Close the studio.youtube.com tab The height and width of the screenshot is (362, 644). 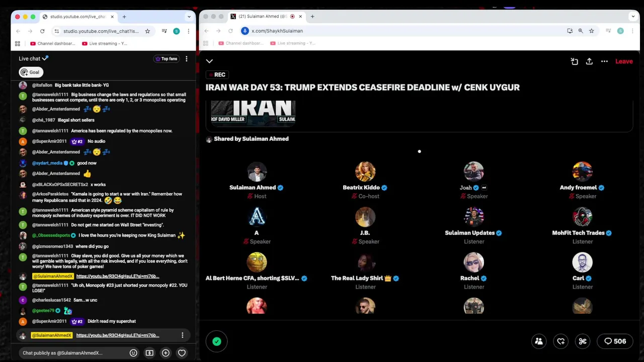tap(112, 17)
